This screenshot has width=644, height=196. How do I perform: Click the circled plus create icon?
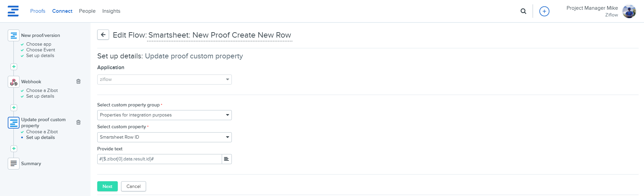[544, 11]
